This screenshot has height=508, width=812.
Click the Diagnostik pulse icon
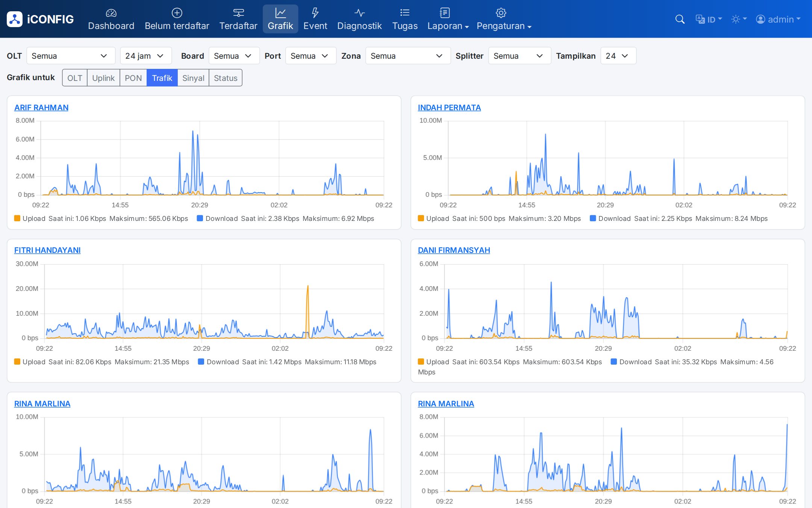pos(359,13)
